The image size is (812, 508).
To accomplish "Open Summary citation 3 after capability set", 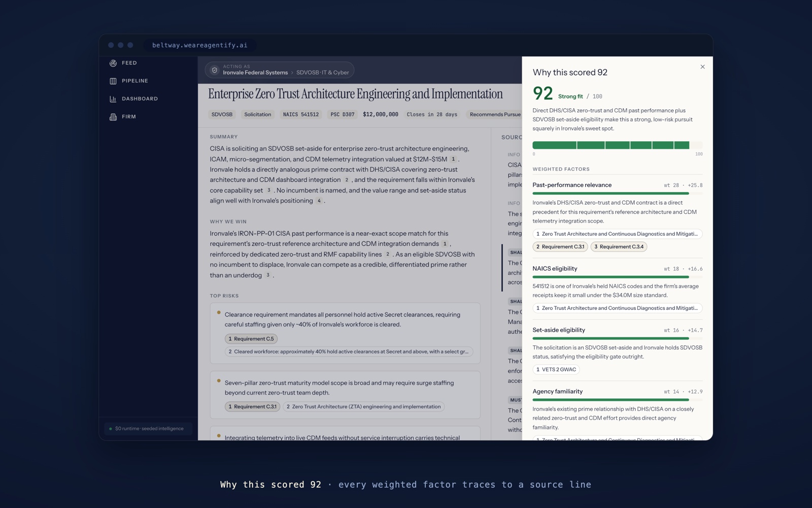I will pos(268,190).
